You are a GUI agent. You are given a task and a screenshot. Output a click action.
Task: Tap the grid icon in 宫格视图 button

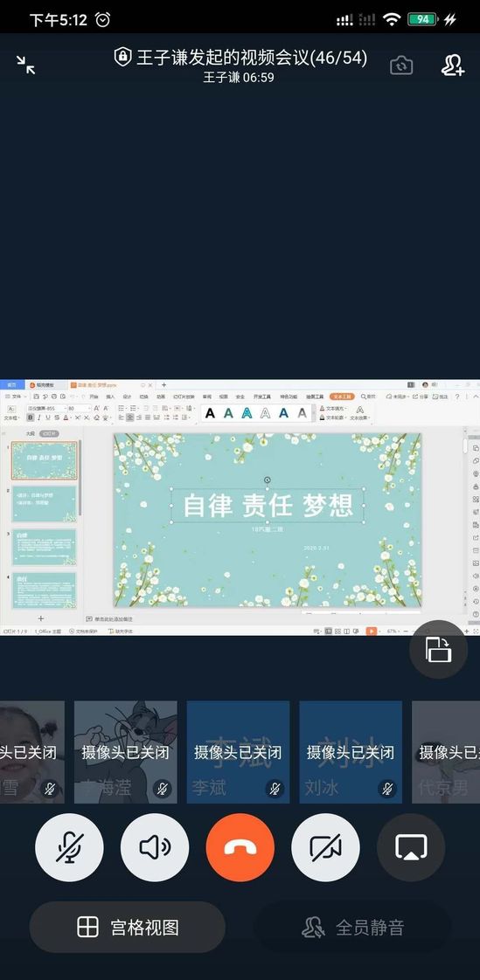click(x=87, y=927)
